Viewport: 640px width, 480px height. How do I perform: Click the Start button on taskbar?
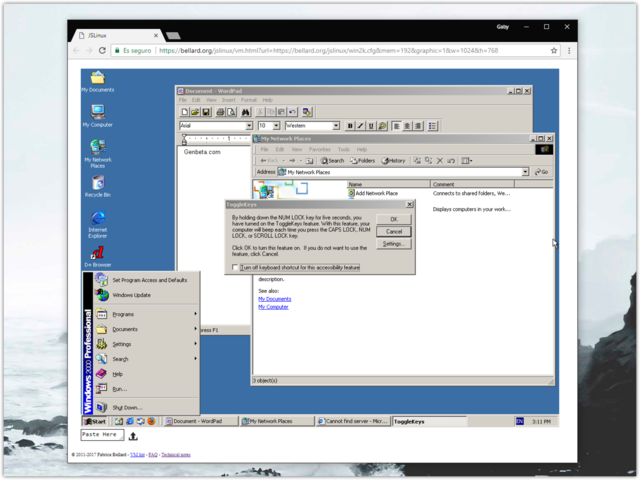point(95,422)
